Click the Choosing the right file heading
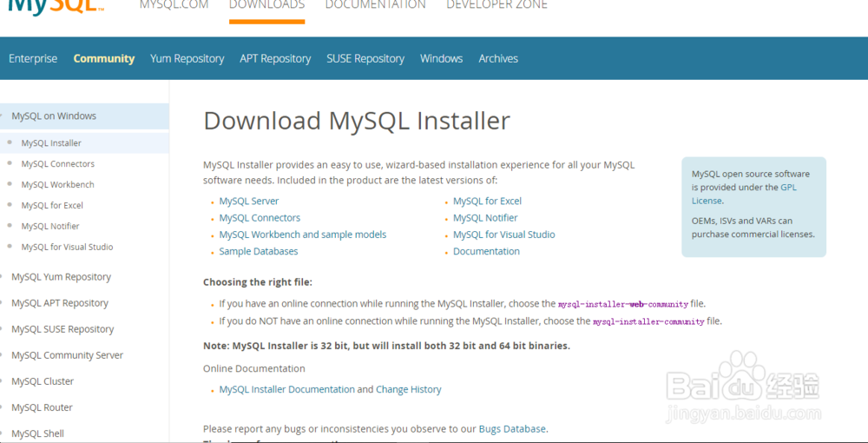 (258, 282)
